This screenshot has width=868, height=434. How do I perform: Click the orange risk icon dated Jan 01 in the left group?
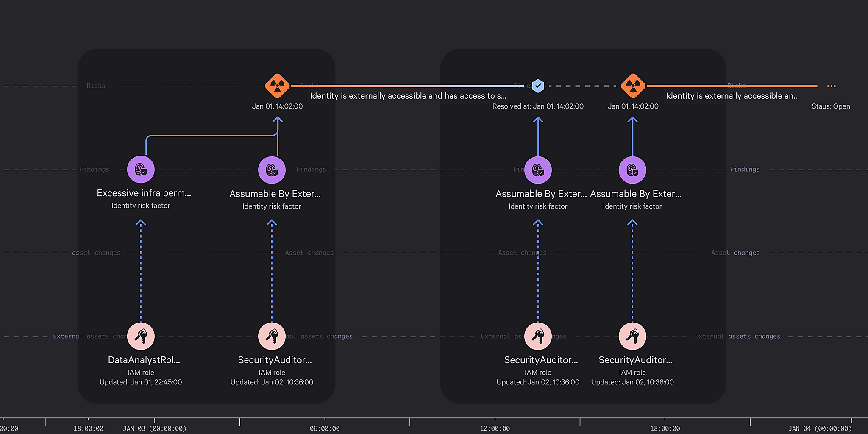(277, 86)
